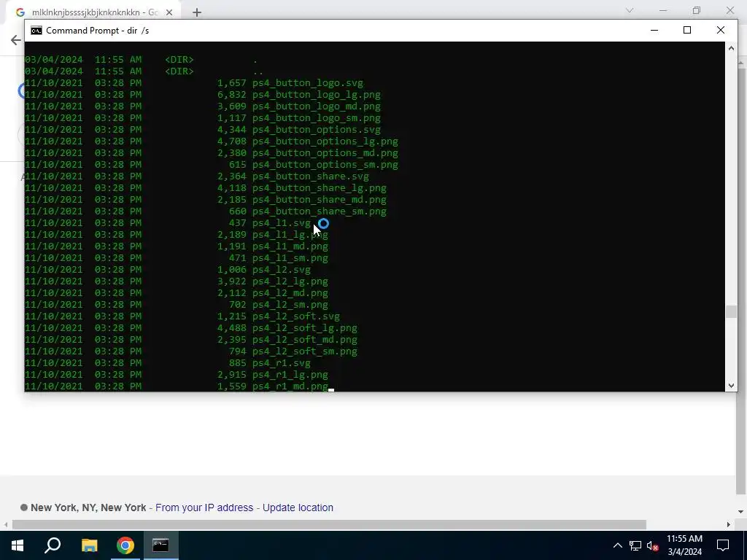Click file ps4_button_logo_lg.png
The height and width of the screenshot is (560, 747).
[317, 95]
